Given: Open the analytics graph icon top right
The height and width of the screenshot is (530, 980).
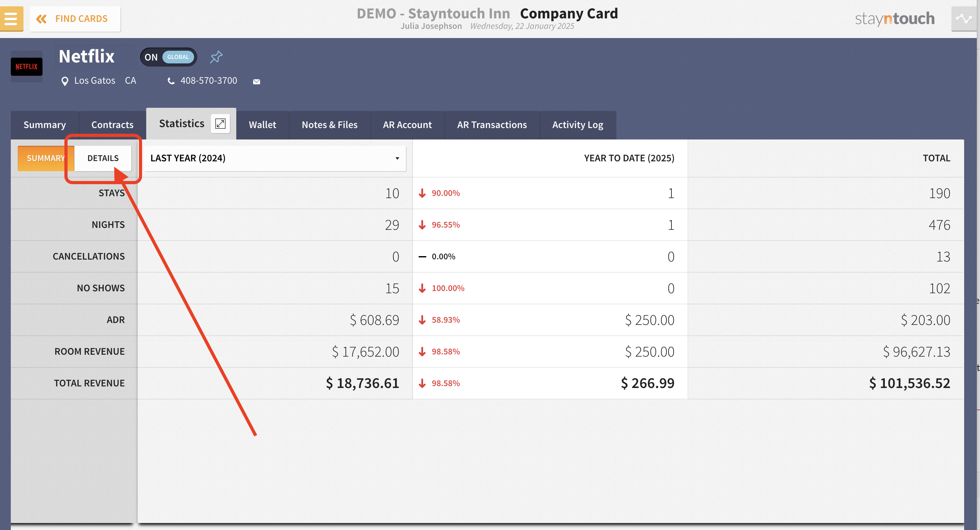Looking at the screenshot, I should [964, 19].
